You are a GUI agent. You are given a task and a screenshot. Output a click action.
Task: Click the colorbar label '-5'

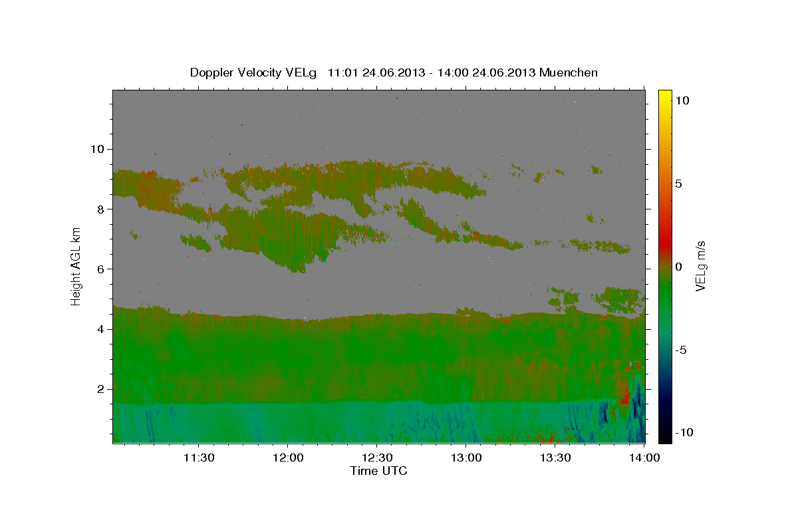point(680,350)
